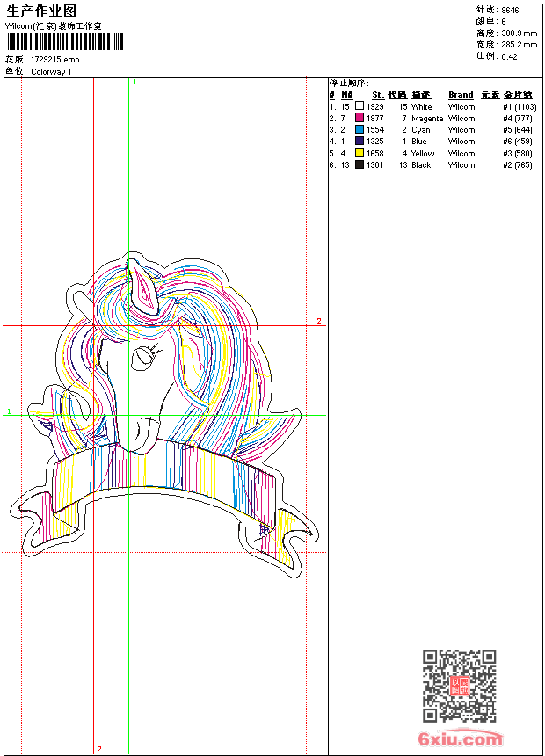Click the green guide label '1' at top
545x756 pixels.
click(x=135, y=83)
